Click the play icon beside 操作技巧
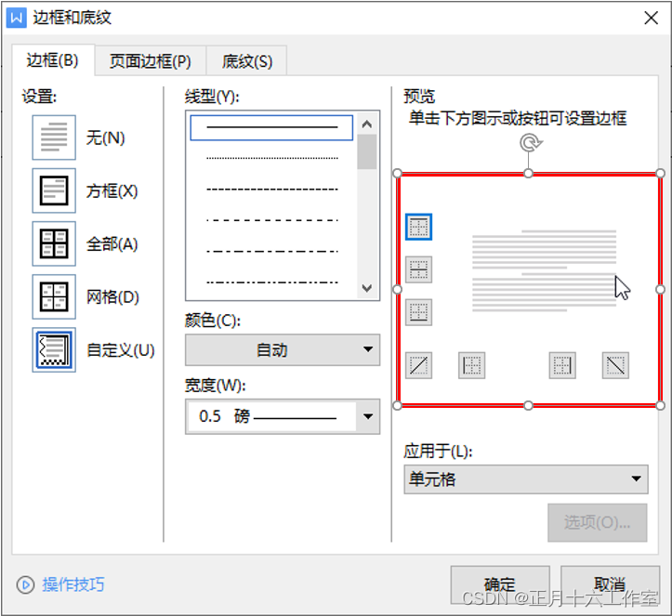This screenshot has height=616, width=672. pos(25,585)
